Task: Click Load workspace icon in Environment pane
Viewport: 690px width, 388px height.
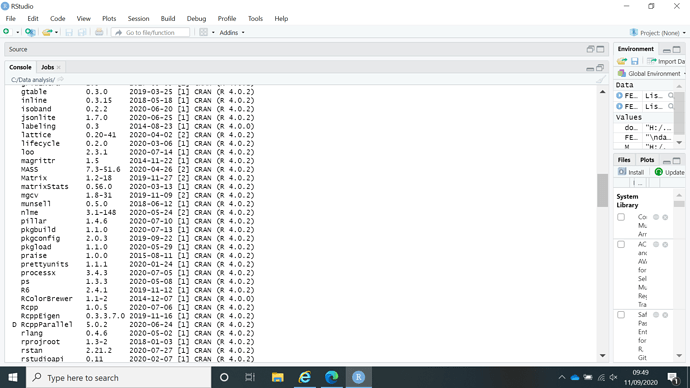Action: (622, 61)
